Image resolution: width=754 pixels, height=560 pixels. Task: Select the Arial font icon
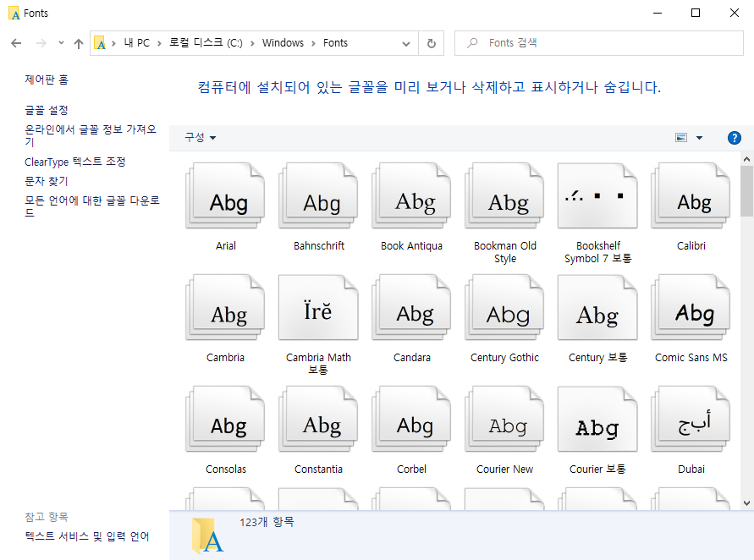[225, 195]
